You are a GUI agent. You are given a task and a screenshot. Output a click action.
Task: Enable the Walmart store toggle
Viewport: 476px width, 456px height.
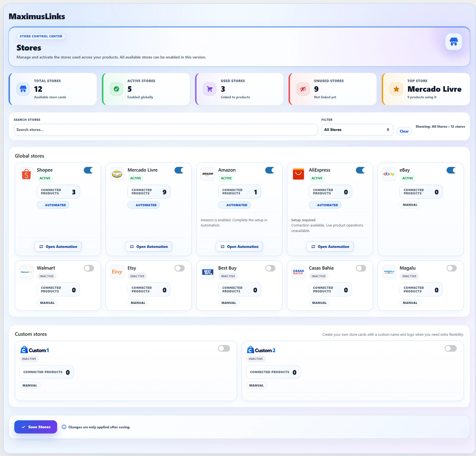click(x=89, y=268)
